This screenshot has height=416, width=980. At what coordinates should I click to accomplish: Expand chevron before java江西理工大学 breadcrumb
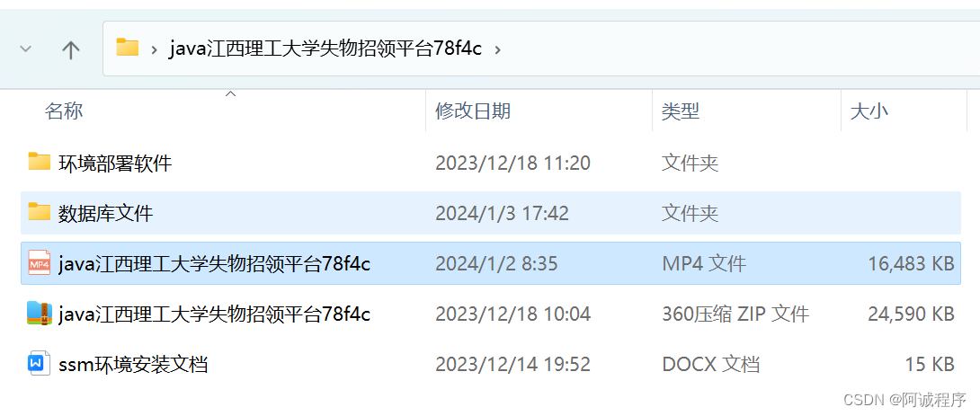click(x=154, y=49)
